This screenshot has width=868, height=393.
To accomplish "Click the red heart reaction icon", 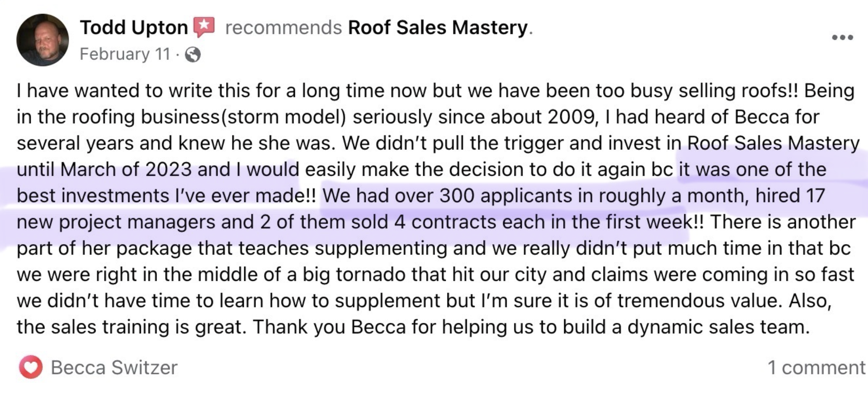I will (x=30, y=368).
